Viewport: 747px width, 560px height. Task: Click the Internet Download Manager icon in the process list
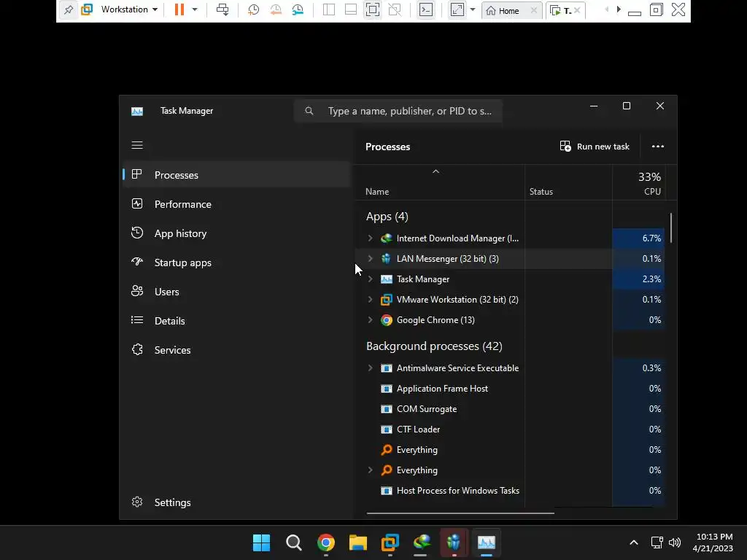pos(387,238)
